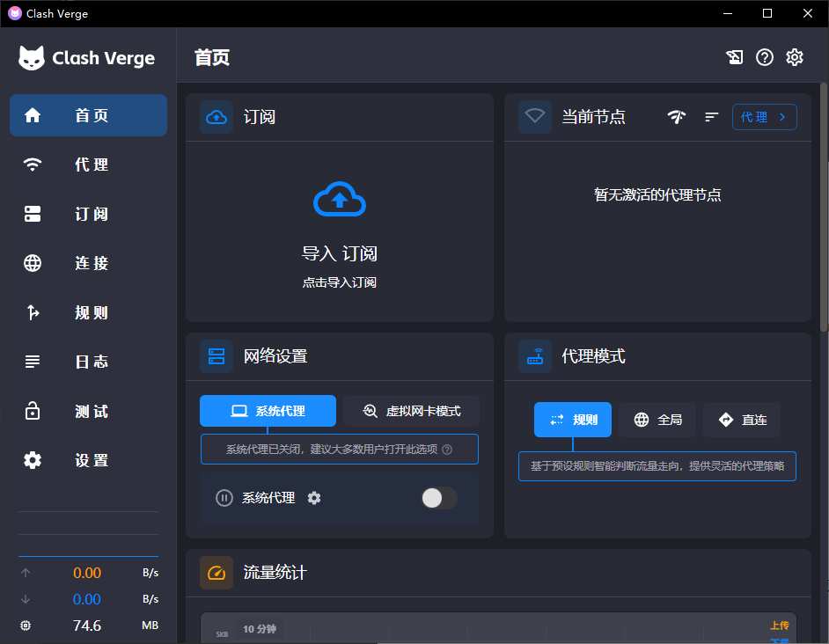Click the pause icon beside 系统代理
The width and height of the screenshot is (829, 644).
click(224, 498)
